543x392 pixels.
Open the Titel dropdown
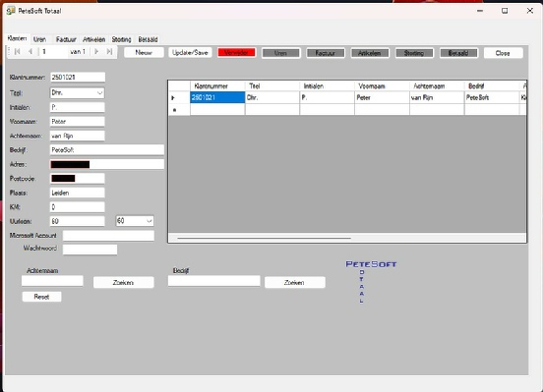[99, 92]
